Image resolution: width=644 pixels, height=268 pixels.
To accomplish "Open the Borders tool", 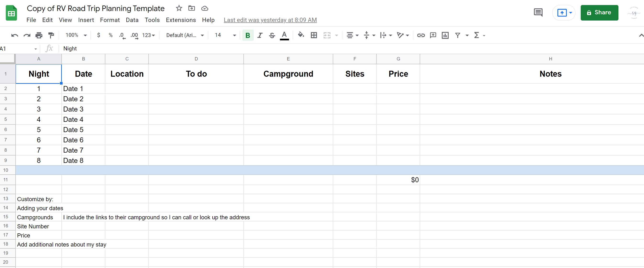I will pyautogui.click(x=314, y=35).
